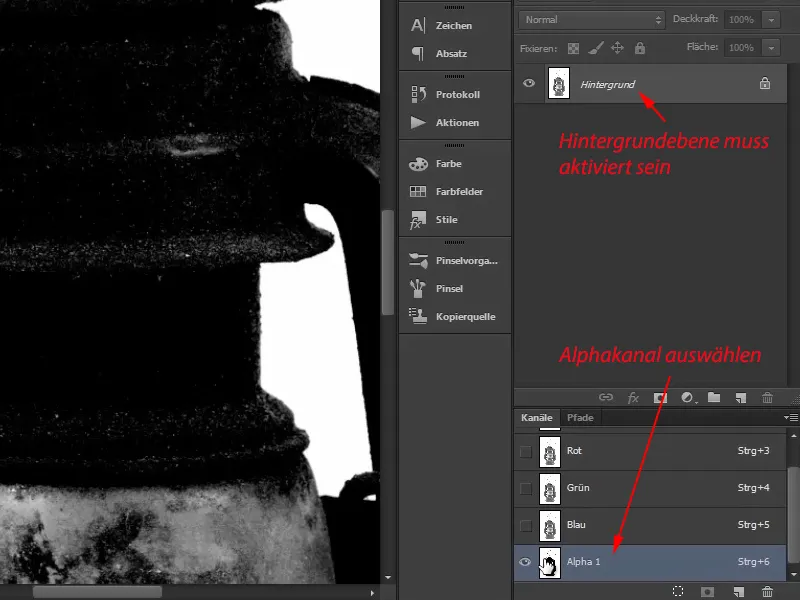Delete layer with trash icon
Viewport: 800px width, 600px height.
tap(767, 397)
